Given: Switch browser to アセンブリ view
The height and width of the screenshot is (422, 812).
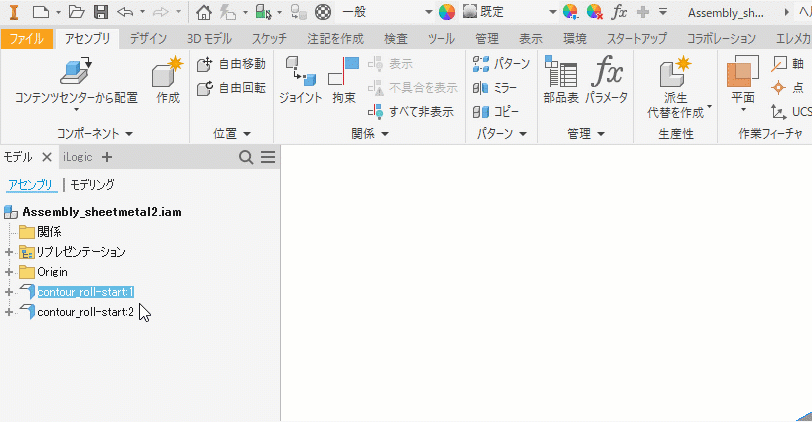Looking at the screenshot, I should tap(31, 185).
